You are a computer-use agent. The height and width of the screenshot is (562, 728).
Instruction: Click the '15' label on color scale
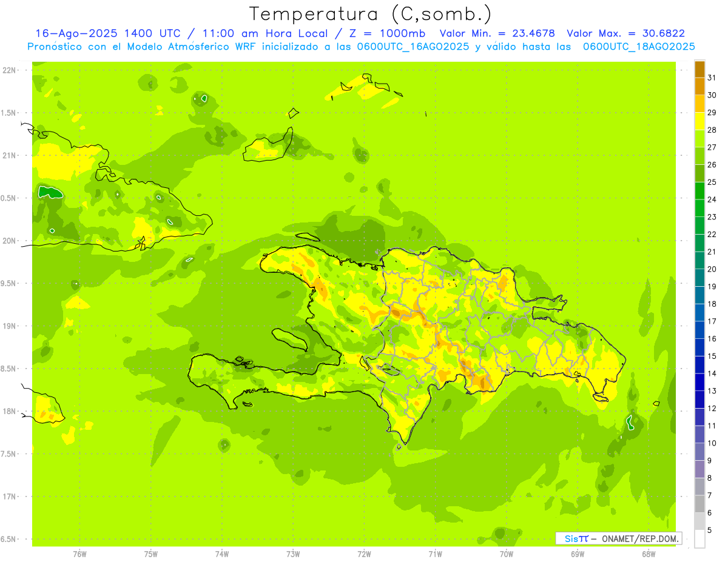712,356
